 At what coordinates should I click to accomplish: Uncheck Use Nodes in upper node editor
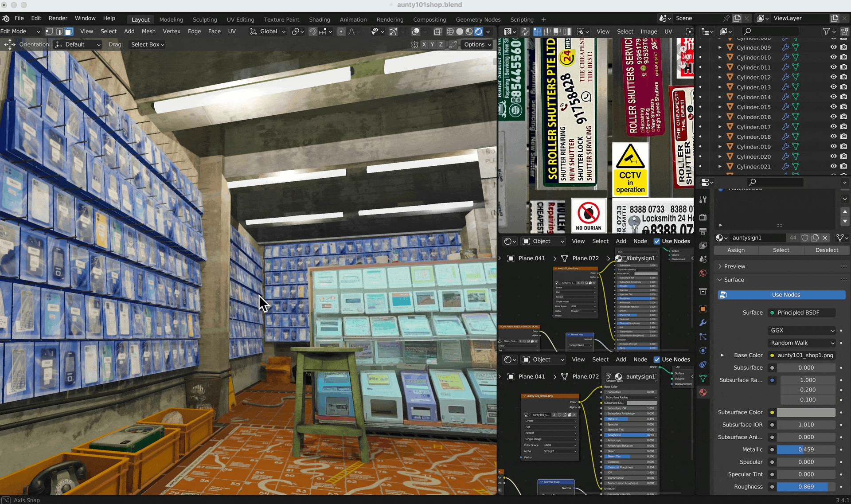point(657,241)
